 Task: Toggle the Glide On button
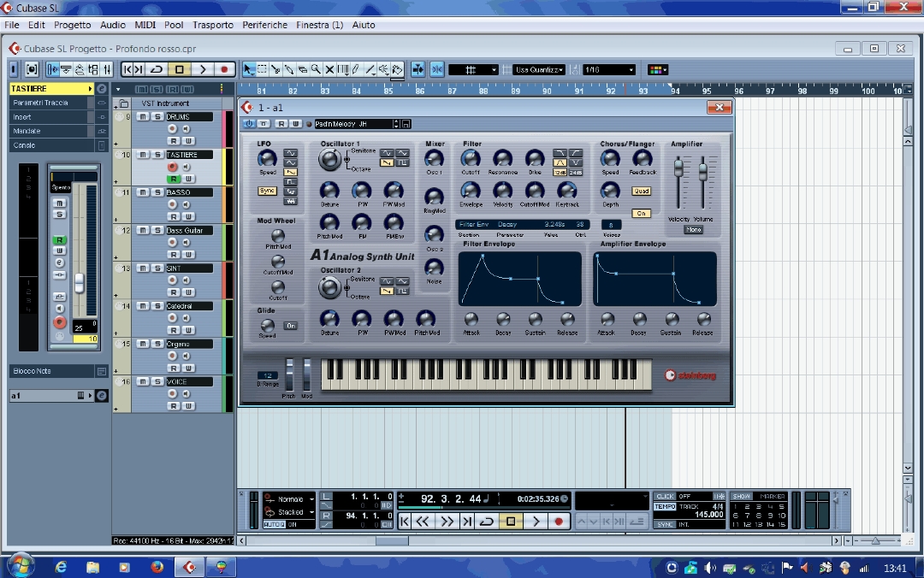tap(291, 326)
